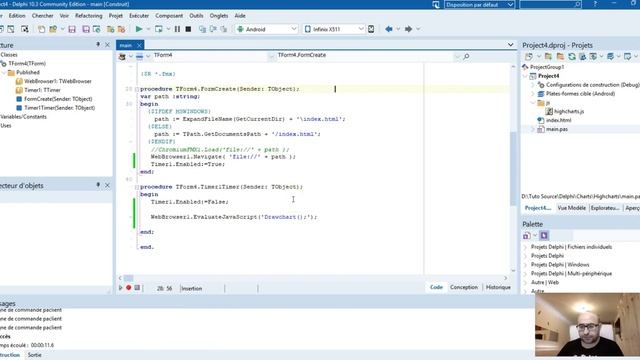This screenshot has height=360, width=640.
Task: Switch to the Historique tab
Action: point(498,287)
